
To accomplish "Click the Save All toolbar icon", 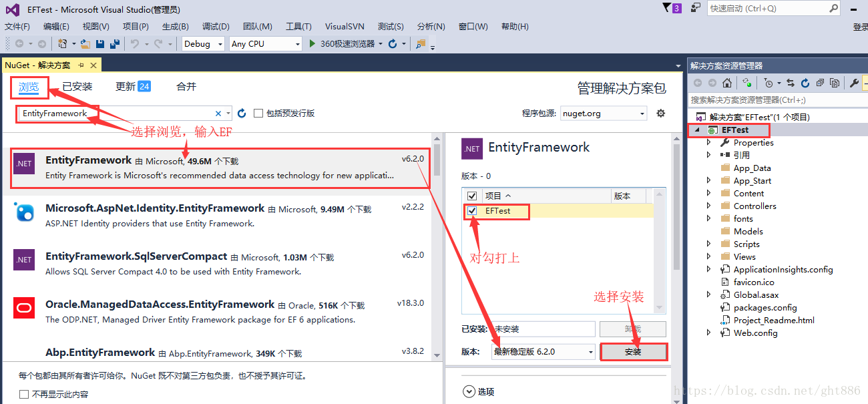I will click(x=115, y=43).
